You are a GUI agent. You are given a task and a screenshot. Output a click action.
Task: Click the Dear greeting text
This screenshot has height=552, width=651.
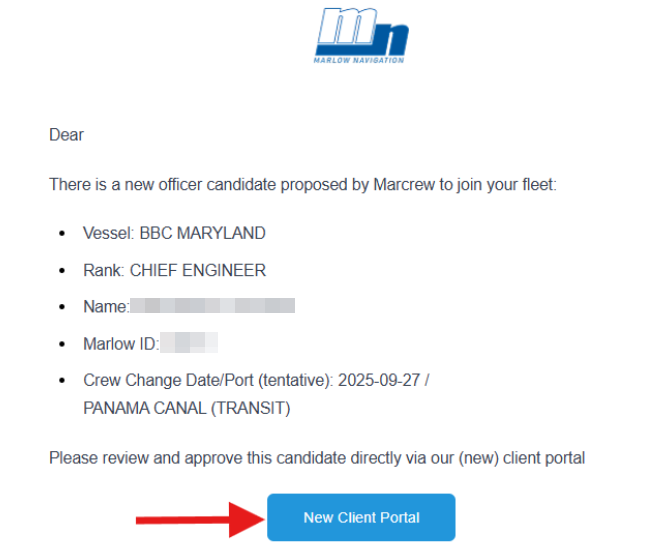[66, 135]
